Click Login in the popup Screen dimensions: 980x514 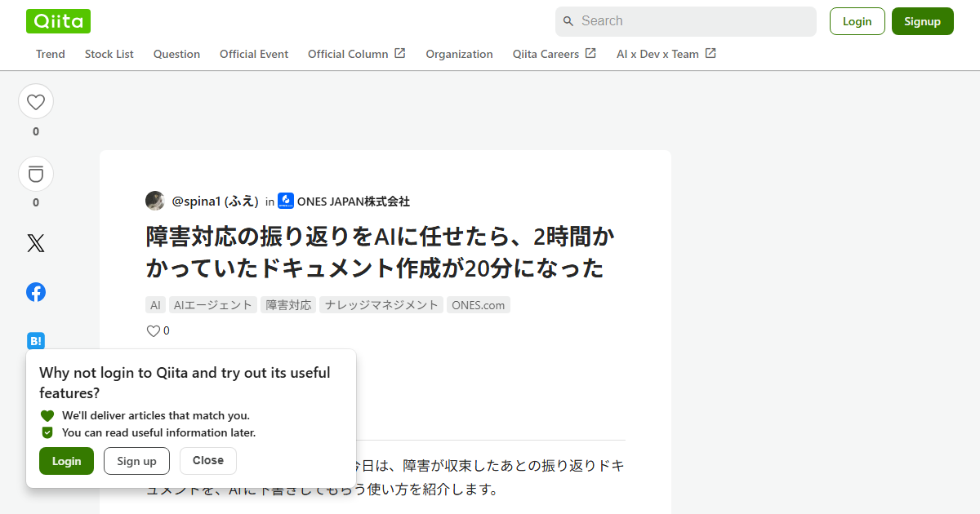click(x=66, y=461)
